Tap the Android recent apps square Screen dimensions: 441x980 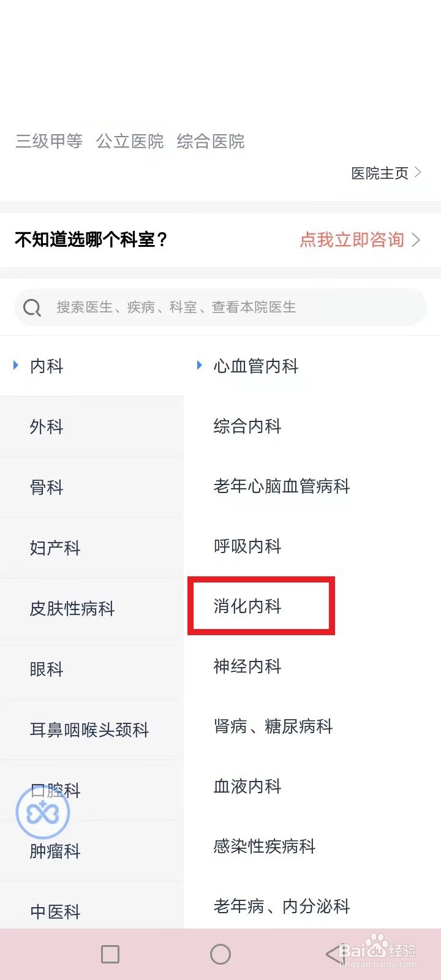(110, 954)
